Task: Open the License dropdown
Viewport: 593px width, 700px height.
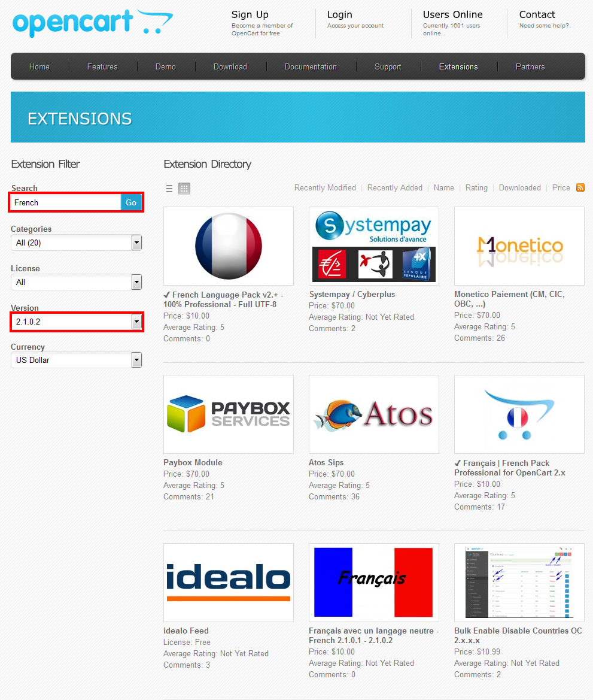Action: (x=77, y=282)
